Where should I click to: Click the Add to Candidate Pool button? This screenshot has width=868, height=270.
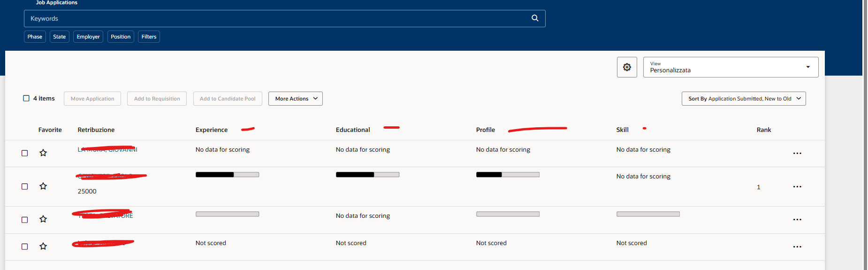(228, 99)
